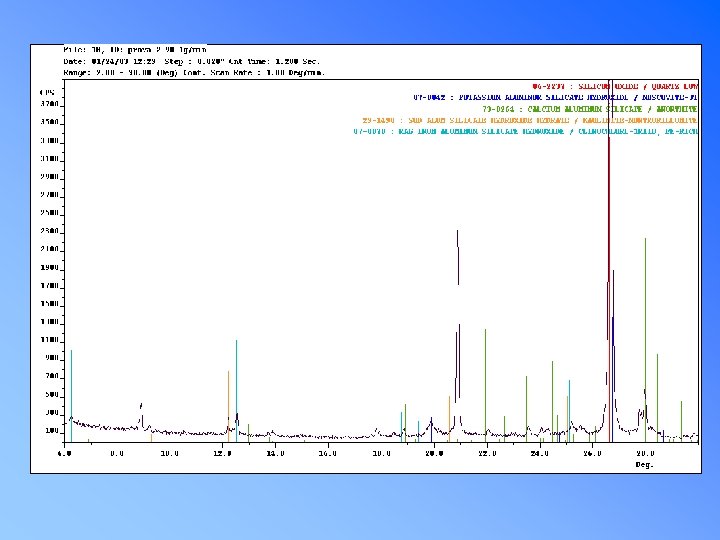Click the 26.0 label on x-axis
The width and height of the screenshot is (720, 540).
tap(592, 454)
